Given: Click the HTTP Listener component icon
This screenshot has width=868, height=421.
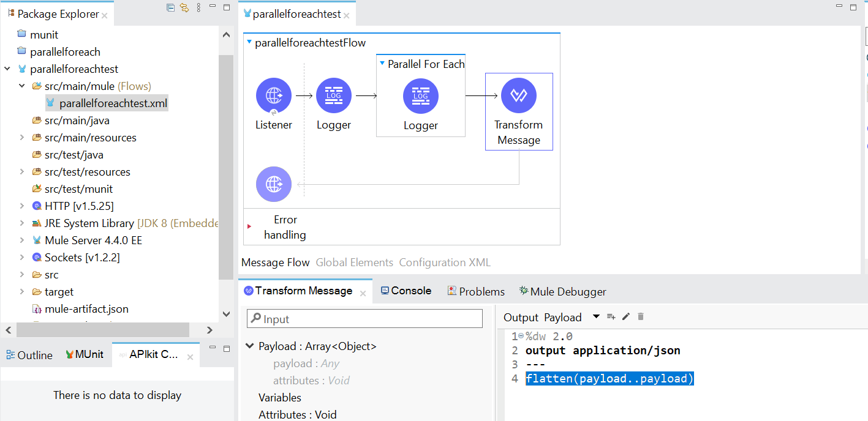Looking at the screenshot, I should click(x=273, y=96).
